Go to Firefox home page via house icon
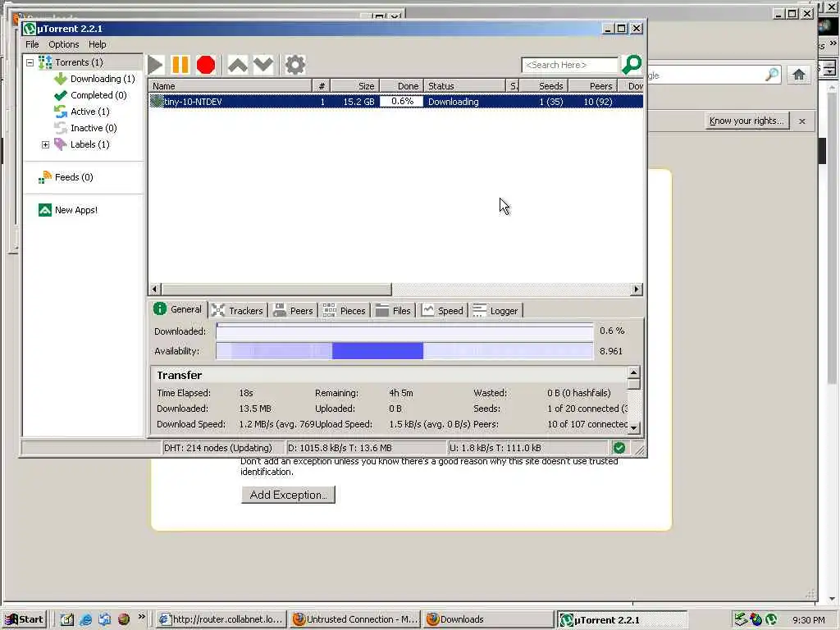840x630 pixels. (x=799, y=75)
